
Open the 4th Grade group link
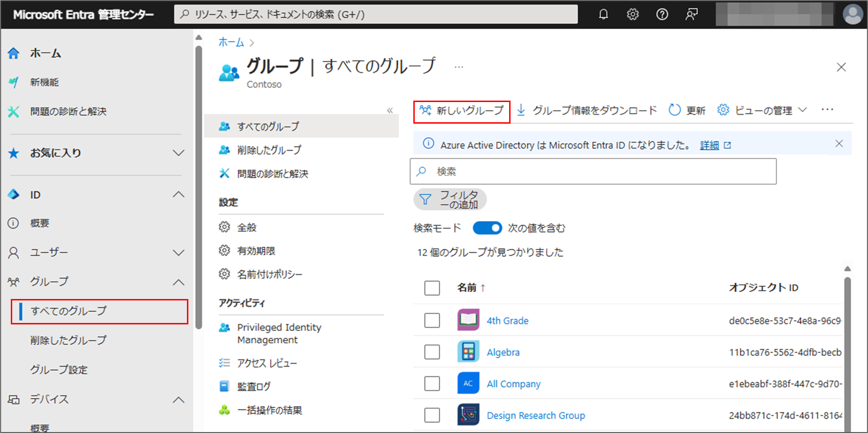[x=507, y=321]
